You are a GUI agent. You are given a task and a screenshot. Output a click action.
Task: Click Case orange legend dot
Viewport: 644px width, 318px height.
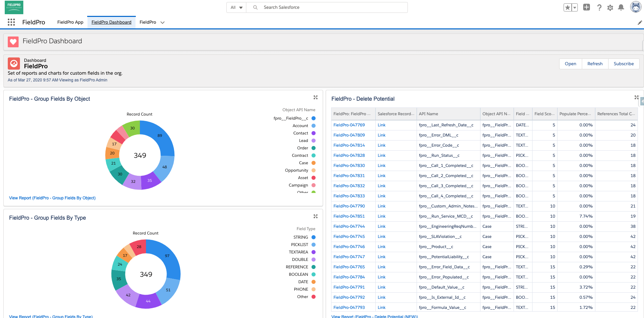[314, 163]
